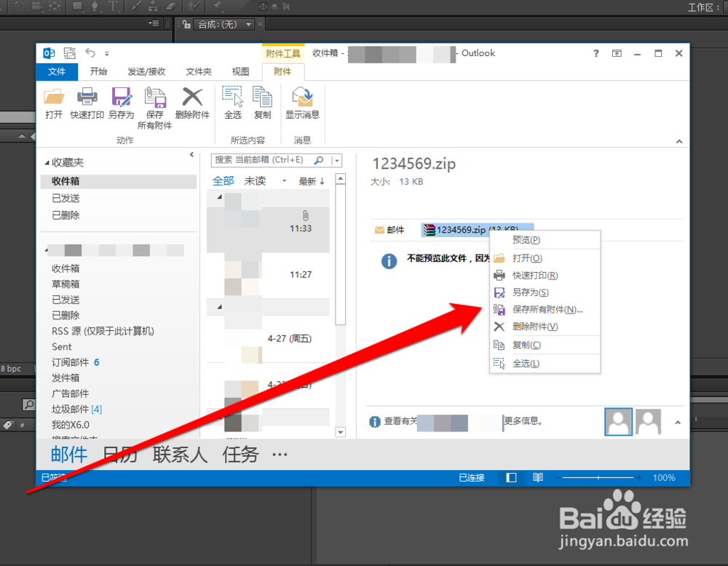Open more navigation options ellipsis

(x=280, y=455)
